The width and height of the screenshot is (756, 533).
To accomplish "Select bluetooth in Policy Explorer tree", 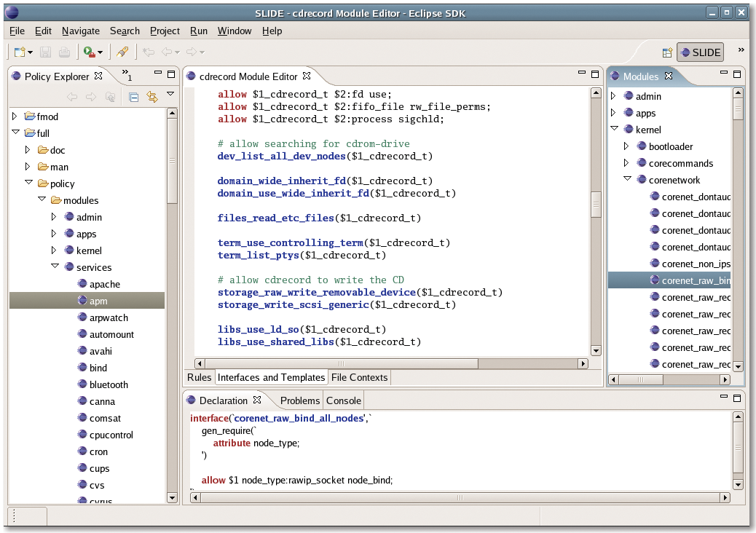I will click(109, 384).
